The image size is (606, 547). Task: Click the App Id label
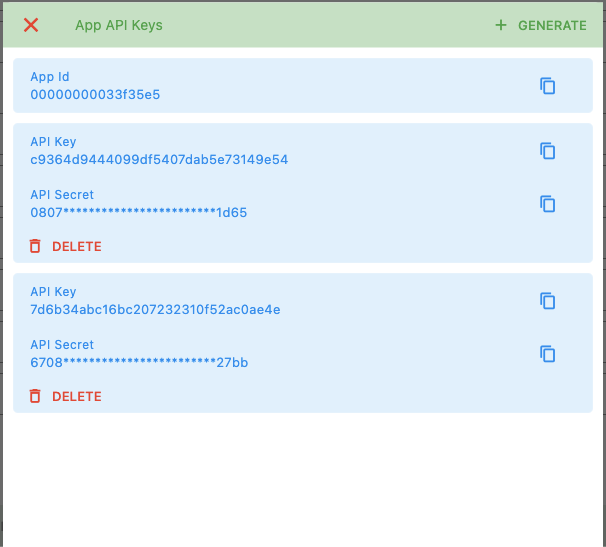tap(50, 77)
